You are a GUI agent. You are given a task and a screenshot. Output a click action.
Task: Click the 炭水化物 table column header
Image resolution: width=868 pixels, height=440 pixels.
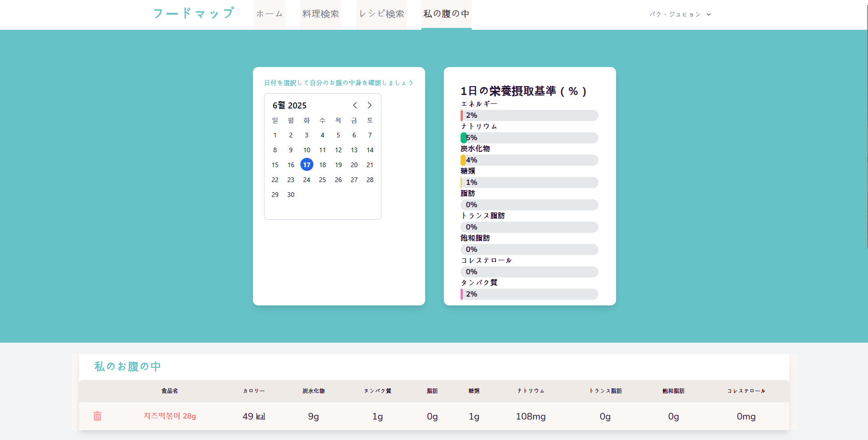point(313,391)
